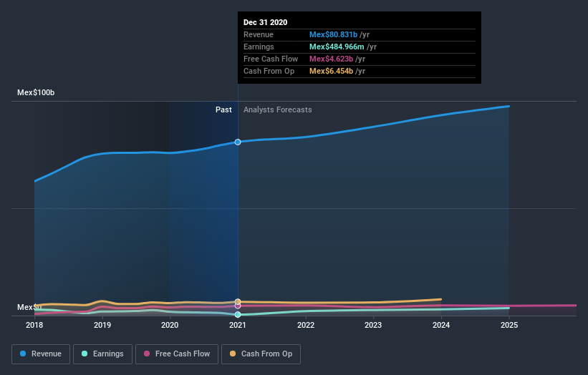Screen dimensions: 588x375
Task: Toggle the Free Cash Flow legend button
Action: pyautogui.click(x=177, y=354)
